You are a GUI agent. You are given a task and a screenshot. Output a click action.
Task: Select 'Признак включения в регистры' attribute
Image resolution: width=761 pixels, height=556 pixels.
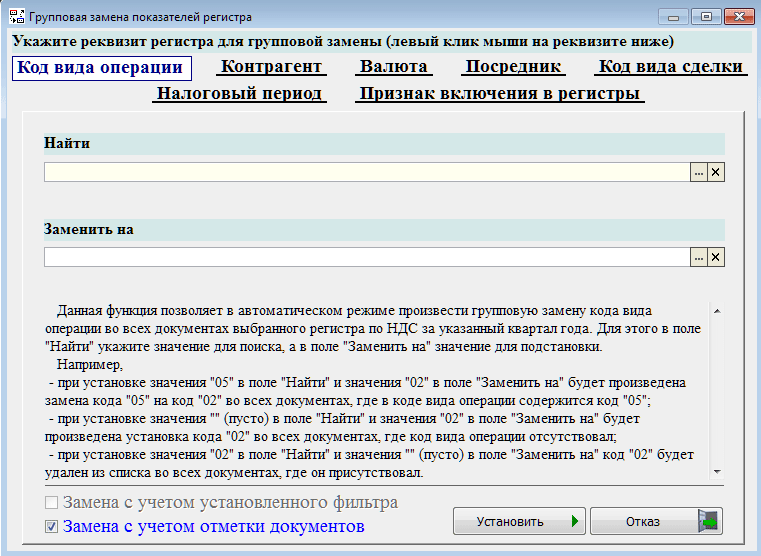coord(499,94)
